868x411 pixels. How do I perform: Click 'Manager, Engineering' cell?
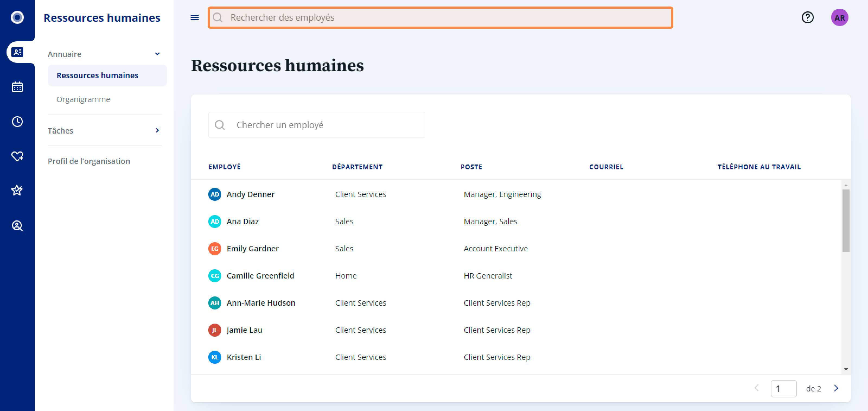point(502,195)
